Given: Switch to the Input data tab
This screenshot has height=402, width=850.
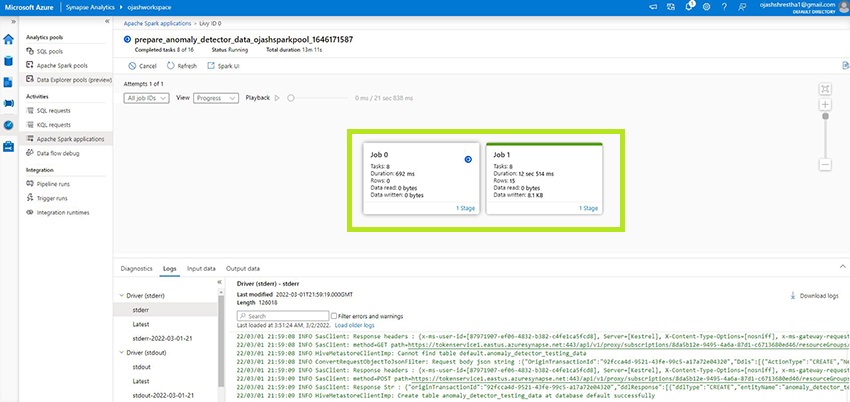Looking at the screenshot, I should point(201,268).
